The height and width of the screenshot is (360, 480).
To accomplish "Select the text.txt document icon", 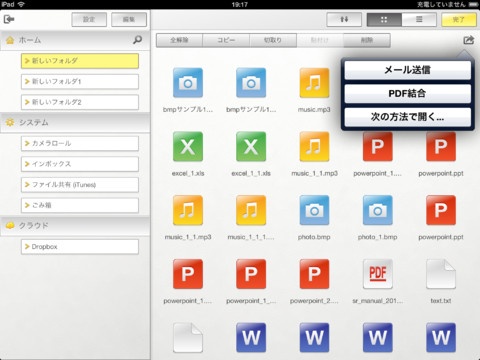I will (441, 274).
